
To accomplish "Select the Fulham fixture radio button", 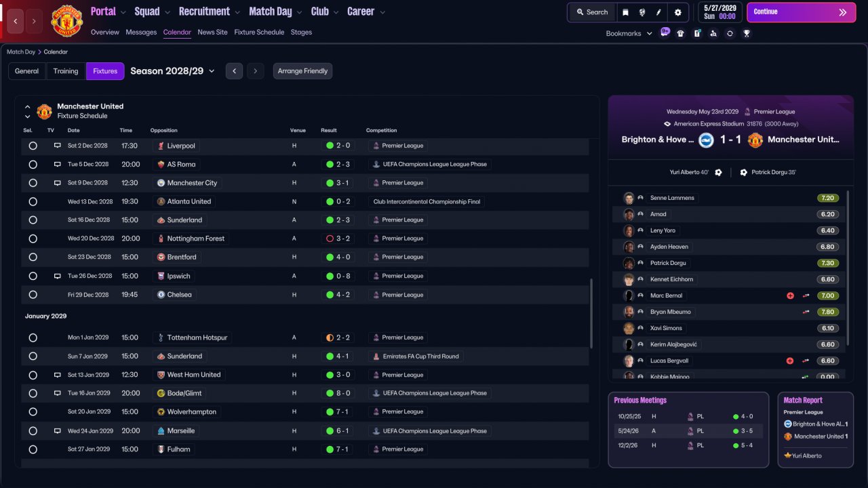I will [33, 449].
